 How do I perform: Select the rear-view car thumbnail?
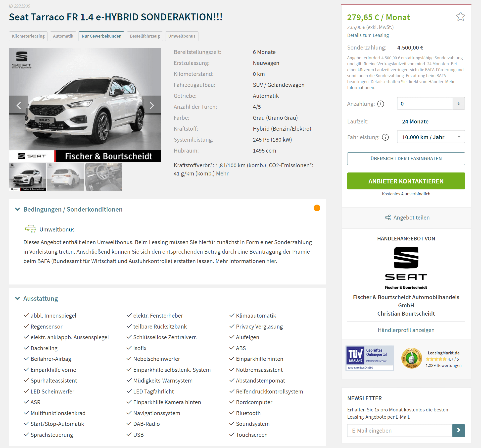point(66,177)
